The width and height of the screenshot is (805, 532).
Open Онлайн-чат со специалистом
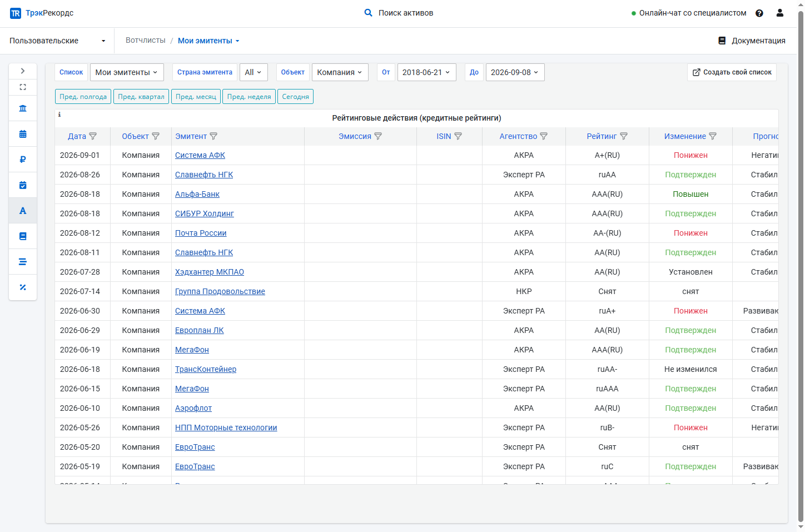tap(689, 13)
